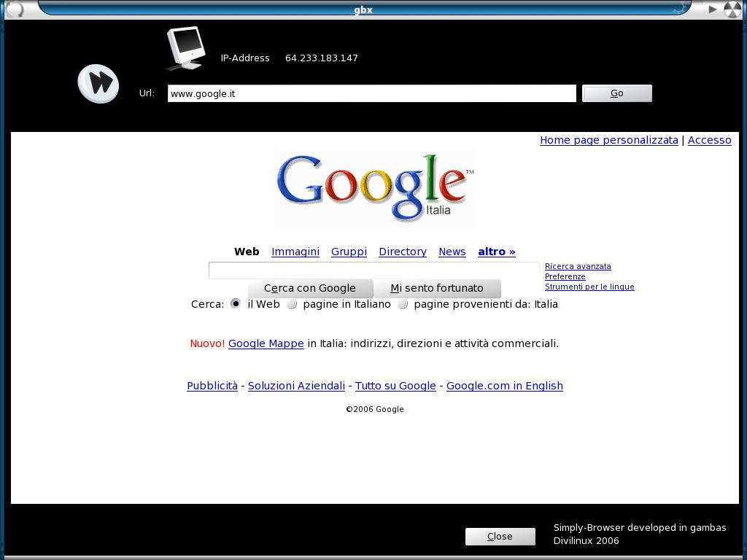This screenshot has height=560, width=747.
Task: Click the window menu icon in the title bar's left corner
Action: (x=14, y=9)
